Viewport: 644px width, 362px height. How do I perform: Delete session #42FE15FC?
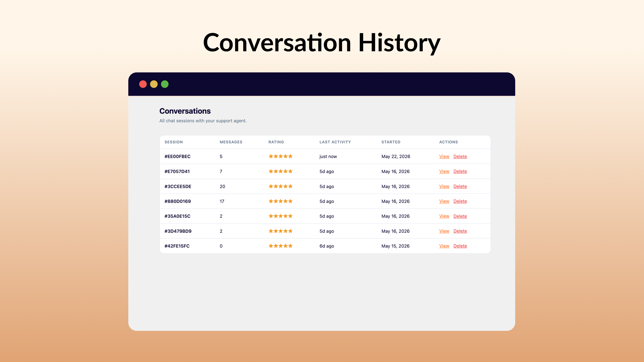click(460, 246)
